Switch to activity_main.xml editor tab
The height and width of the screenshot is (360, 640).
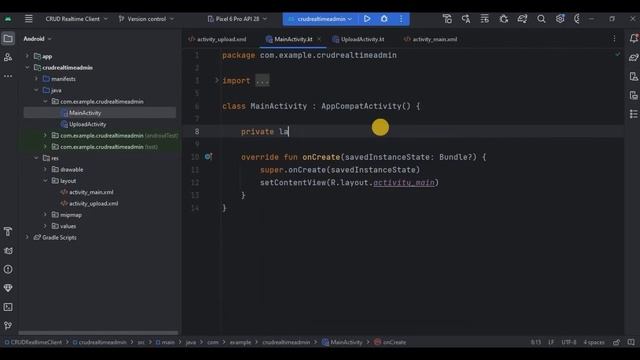pyautogui.click(x=431, y=39)
